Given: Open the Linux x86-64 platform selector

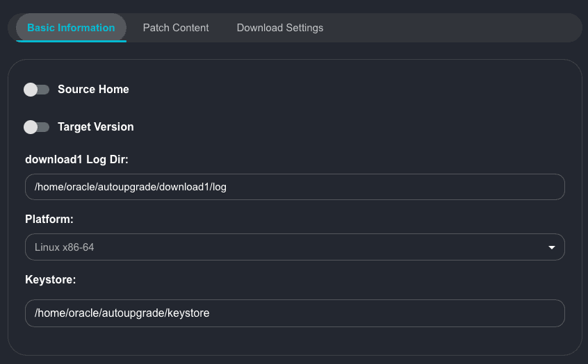Looking at the screenshot, I should 295,247.
